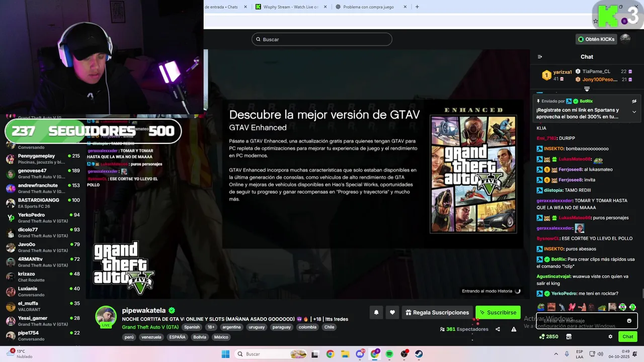Open a new browser tab
This screenshot has height=362, width=644.
click(x=417, y=7)
